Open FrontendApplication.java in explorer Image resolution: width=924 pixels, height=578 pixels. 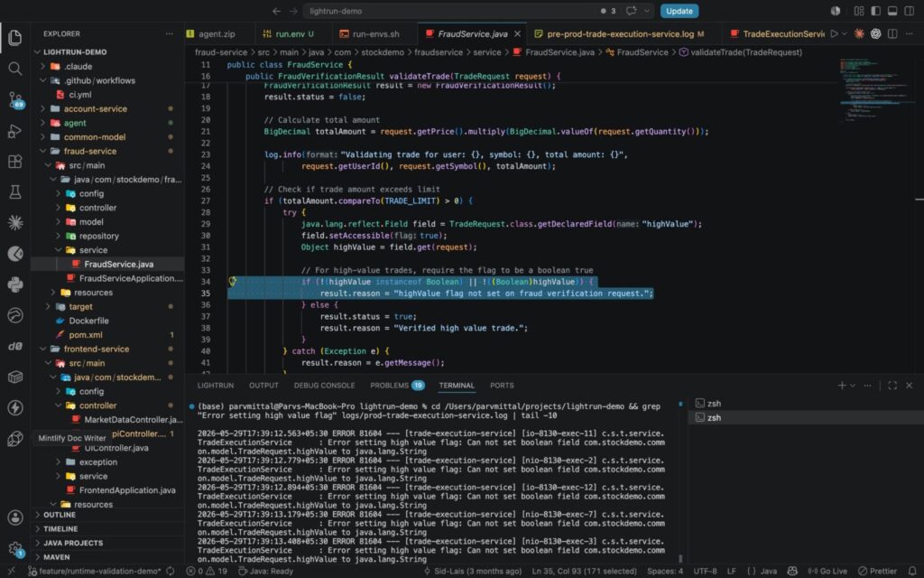coord(127,490)
